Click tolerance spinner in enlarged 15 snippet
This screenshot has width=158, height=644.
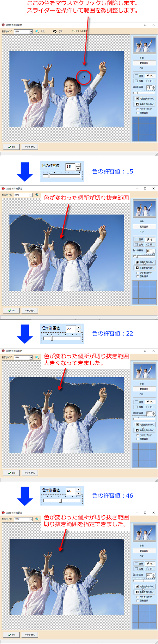click(x=78, y=167)
